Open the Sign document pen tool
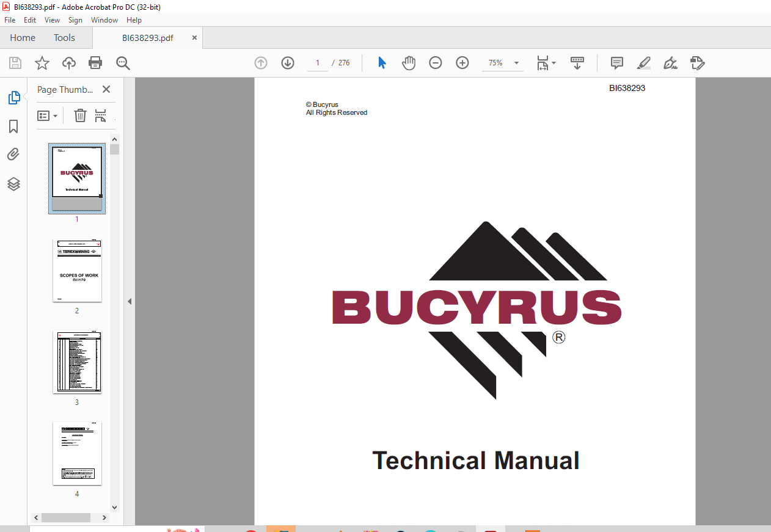 [x=671, y=63]
